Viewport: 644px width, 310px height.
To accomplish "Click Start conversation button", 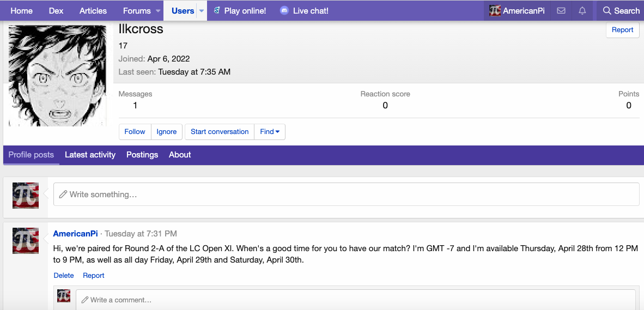I will pos(220,132).
